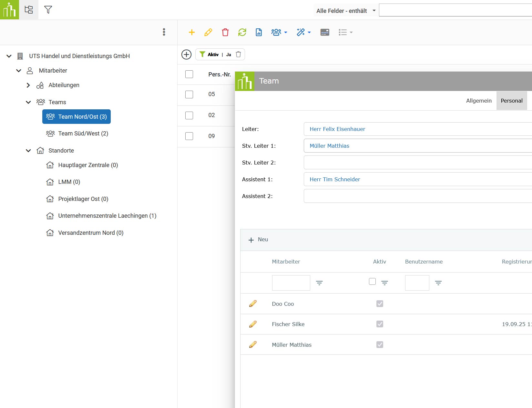This screenshot has width=532, height=408.
Task: Open the Alle Felder - enthält dropdown
Action: pos(346,11)
